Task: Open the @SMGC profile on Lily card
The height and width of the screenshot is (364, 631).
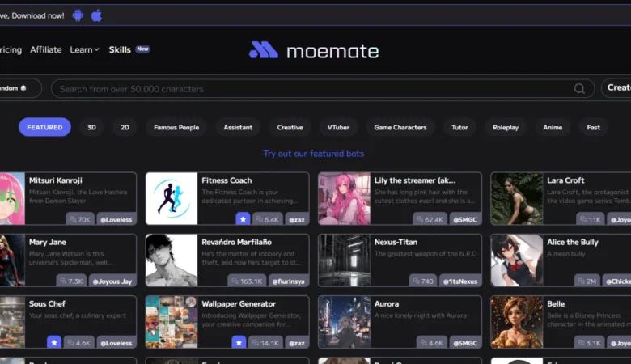Action: (x=465, y=219)
